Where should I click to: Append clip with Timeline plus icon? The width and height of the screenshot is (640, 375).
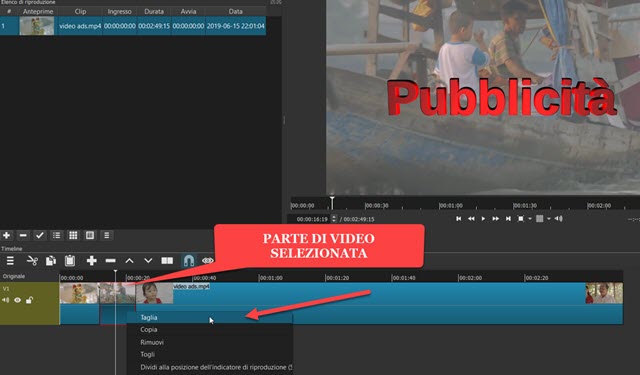tap(91, 260)
